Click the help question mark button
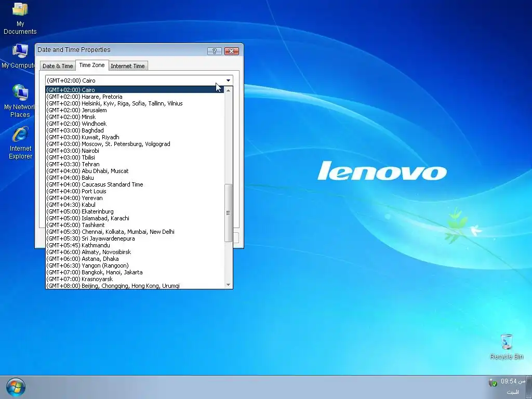The width and height of the screenshot is (532, 399). (x=215, y=51)
